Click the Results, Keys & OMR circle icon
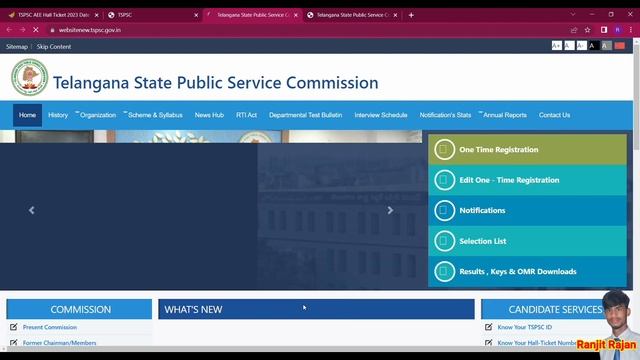Image resolution: width=640 pixels, height=360 pixels. pos(444,271)
